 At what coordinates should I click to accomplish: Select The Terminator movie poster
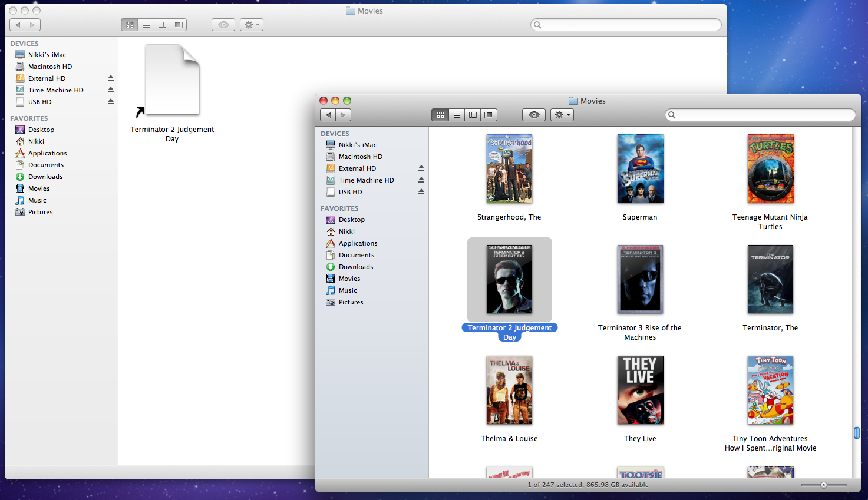coord(771,279)
